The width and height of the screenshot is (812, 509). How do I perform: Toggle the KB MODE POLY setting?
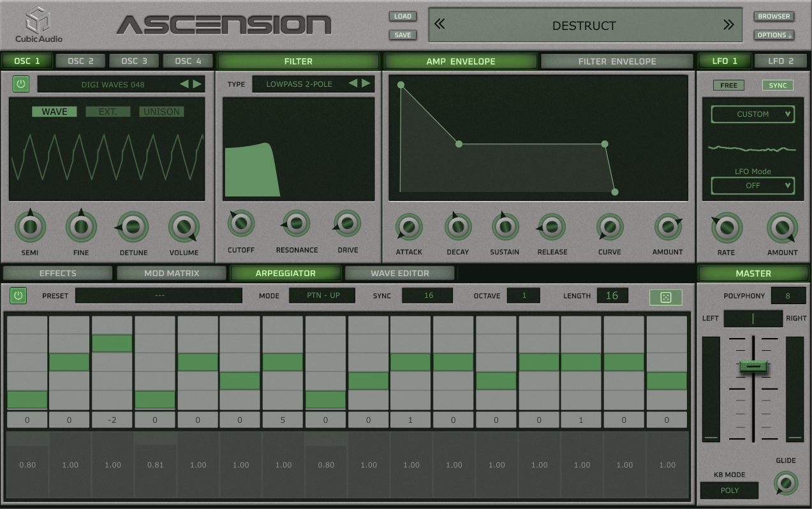coord(730,491)
